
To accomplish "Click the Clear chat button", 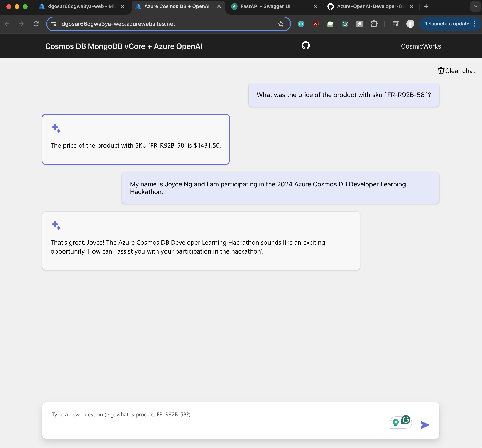I will pos(456,71).
